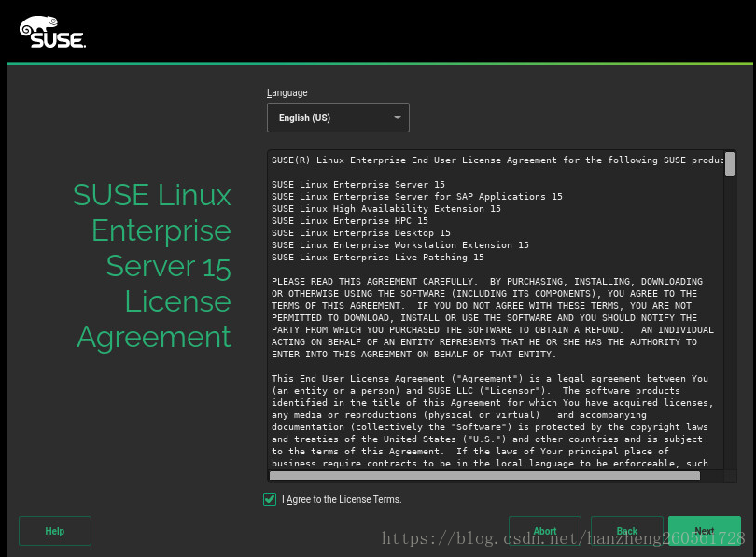Uncheck I Agree to the License Terms
The height and width of the screenshot is (557, 756).
click(270, 499)
